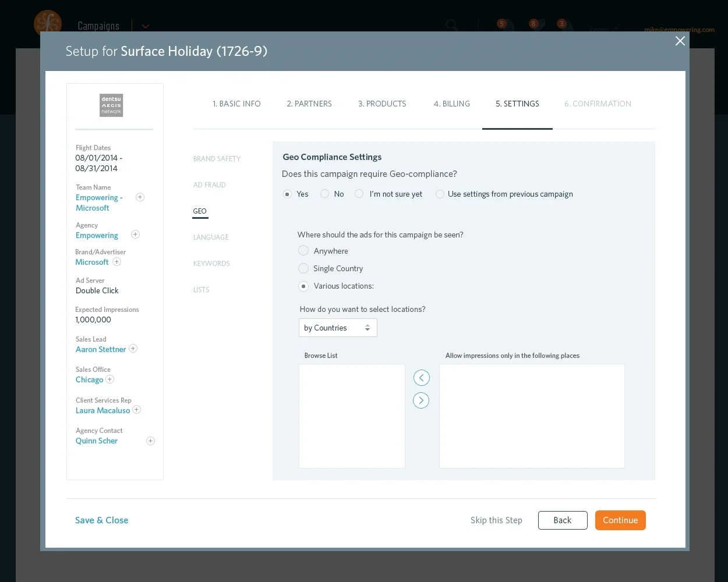Click the search magnifier in top bar
This screenshot has width=728, height=582.
[452, 25]
